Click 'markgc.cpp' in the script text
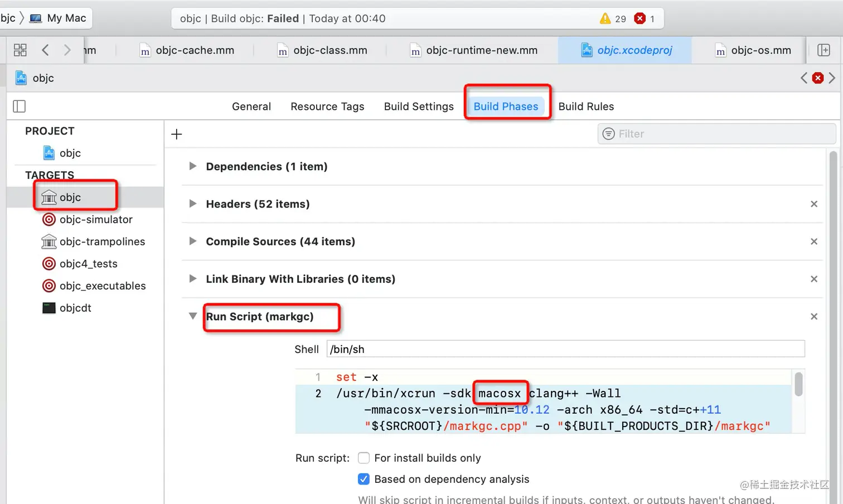This screenshot has width=843, height=504. click(x=485, y=426)
